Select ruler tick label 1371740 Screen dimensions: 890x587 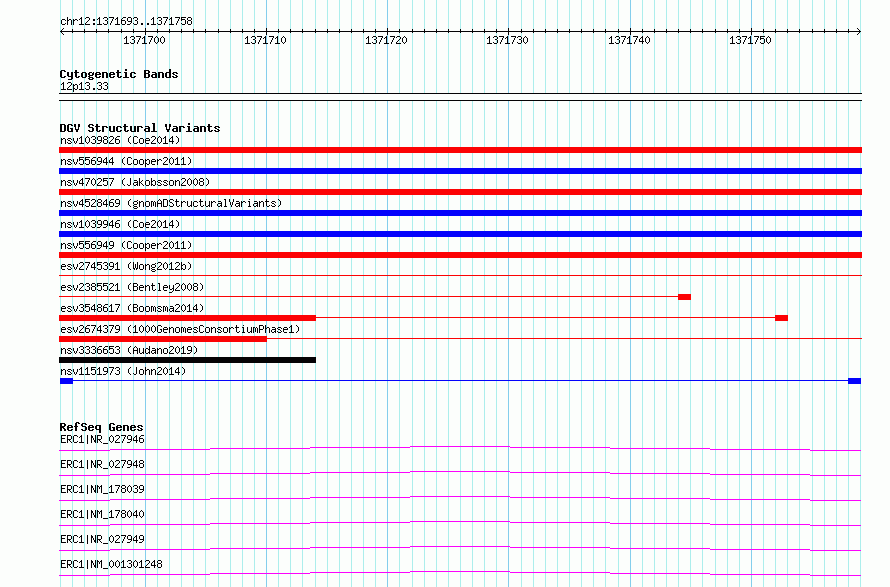(629, 40)
